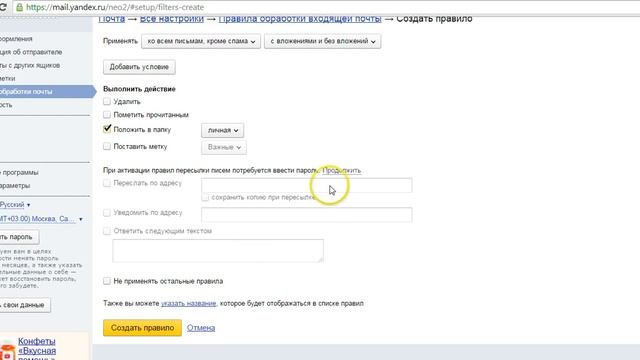Go to 'Правила обработки входящей почты' breadcrumb
The height and width of the screenshot is (360, 640).
pos(300,19)
